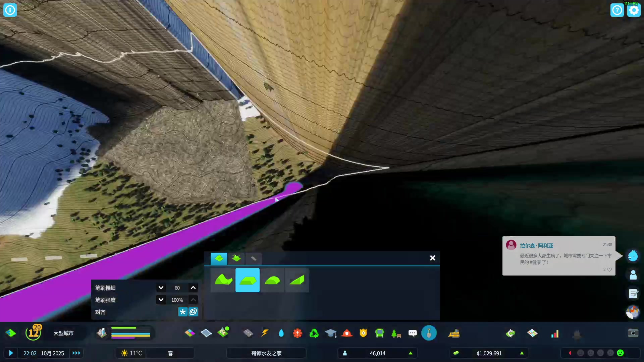Open the statistics bar chart
Image resolution: width=644 pixels, height=362 pixels.
click(x=555, y=334)
